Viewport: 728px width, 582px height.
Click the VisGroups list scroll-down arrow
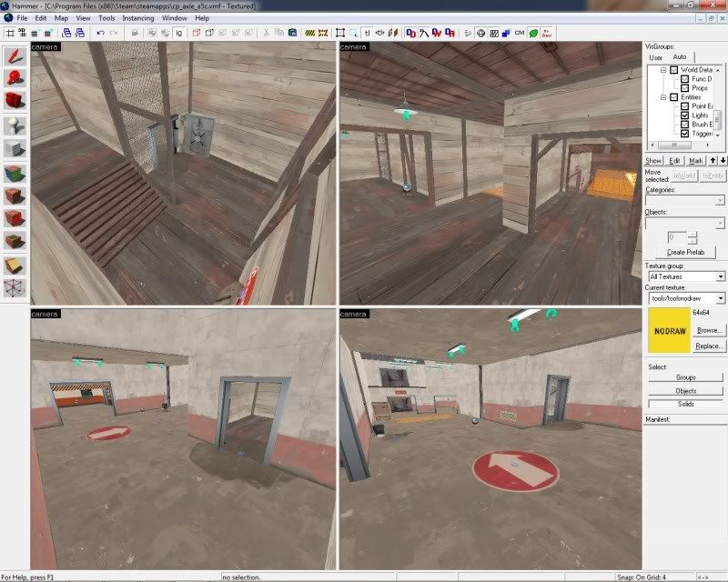coord(718,135)
